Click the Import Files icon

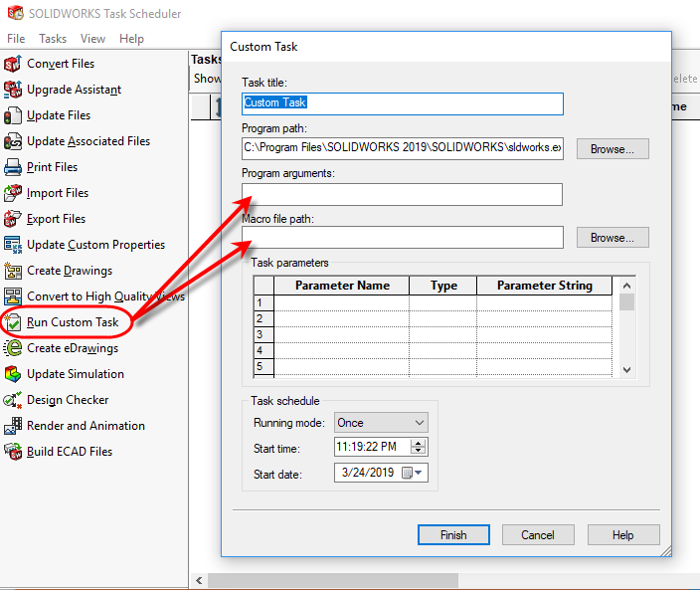(x=13, y=193)
